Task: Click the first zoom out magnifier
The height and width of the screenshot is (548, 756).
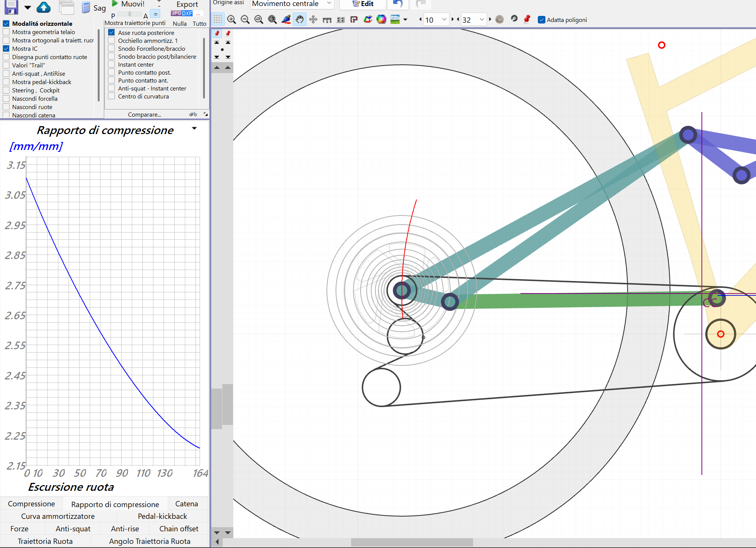Action: click(245, 19)
